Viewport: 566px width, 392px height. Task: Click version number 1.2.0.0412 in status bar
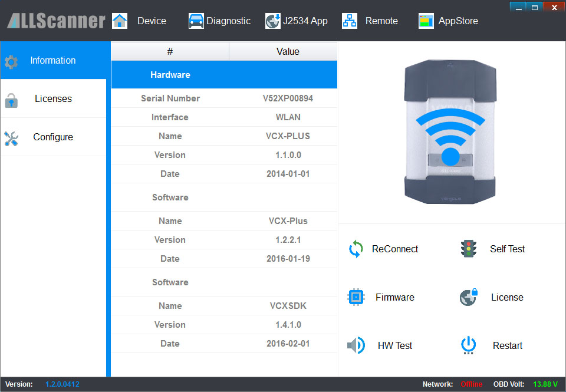coord(62,384)
